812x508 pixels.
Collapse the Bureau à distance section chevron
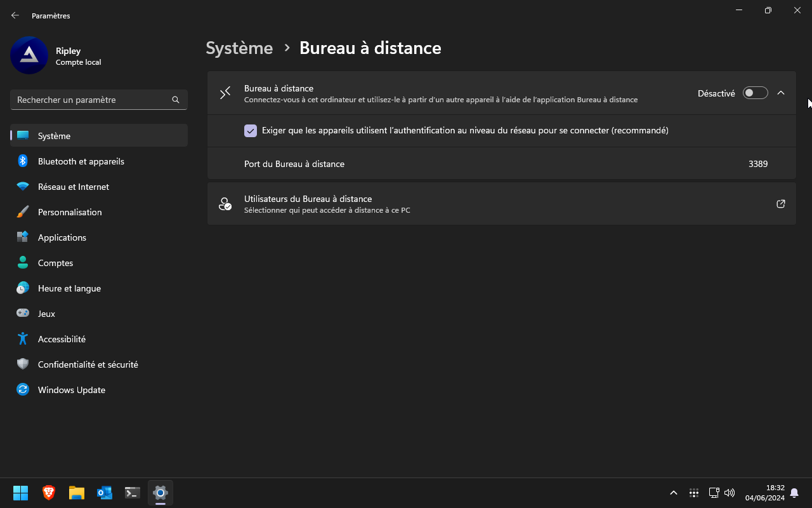pos(781,93)
